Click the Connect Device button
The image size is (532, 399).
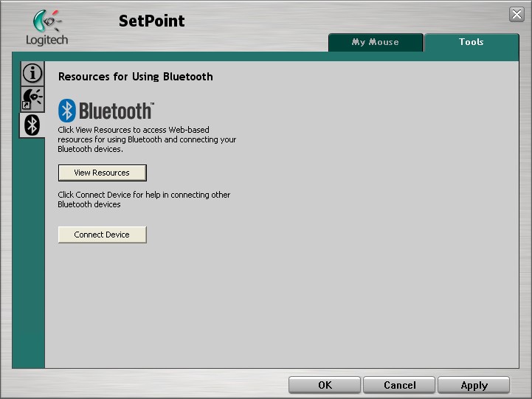click(x=103, y=235)
